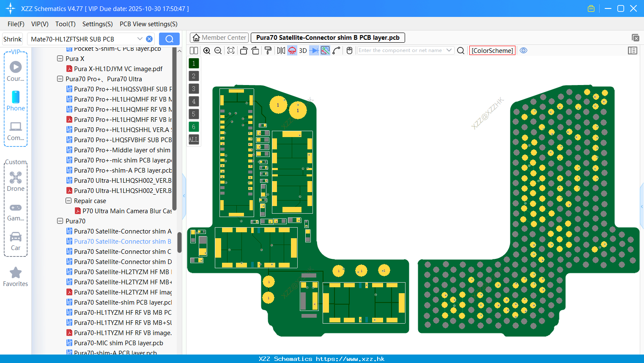Viewport: 644px width, 363px height.
Task: Toggle the diode symbol icon
Action: pos(314,50)
